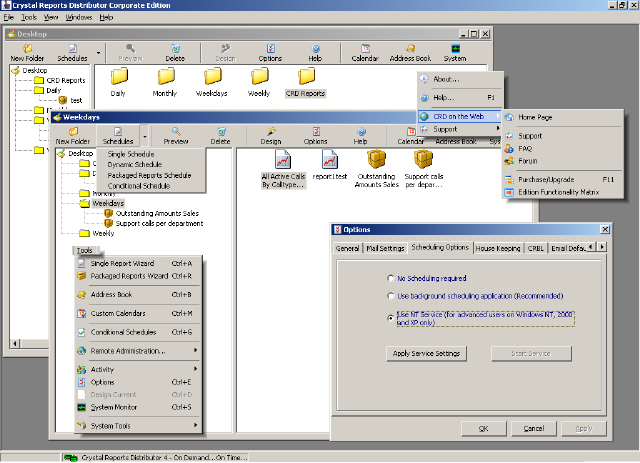The width and height of the screenshot is (640, 463).
Task: Click Apply Service Settings button
Action: (426, 354)
